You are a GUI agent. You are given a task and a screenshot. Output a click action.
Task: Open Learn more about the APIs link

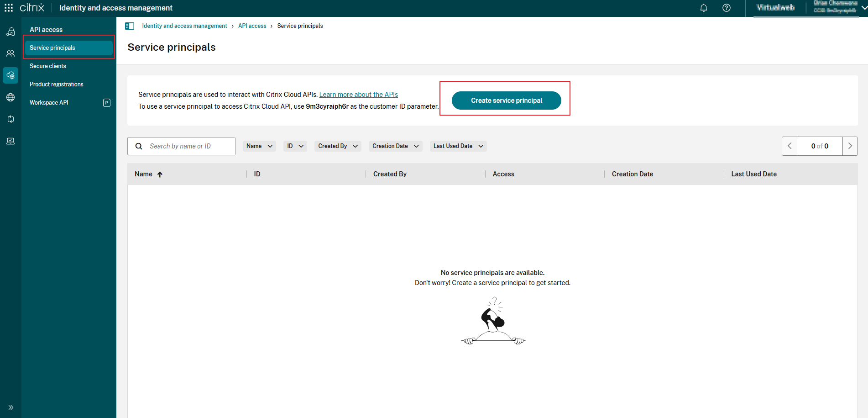point(359,95)
